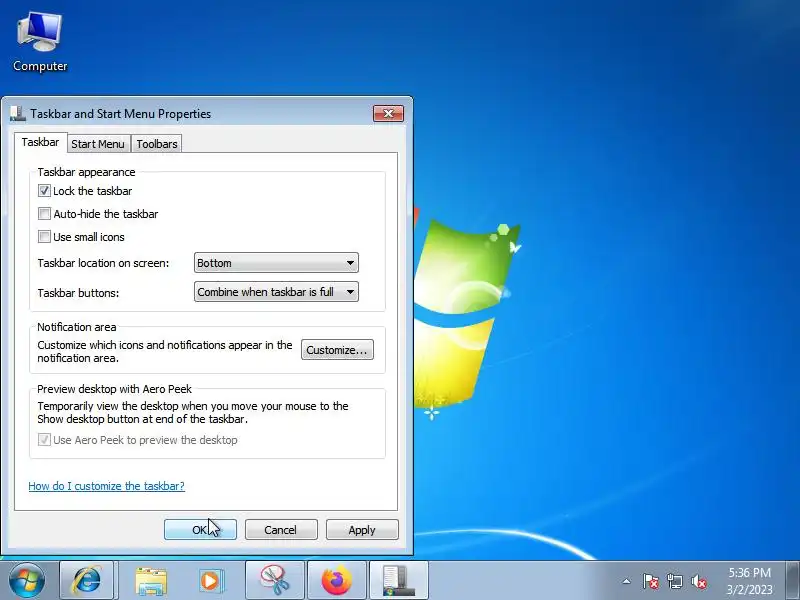Screen dimensions: 800x600
Task: Click the Start orb button
Action: pos(27,581)
